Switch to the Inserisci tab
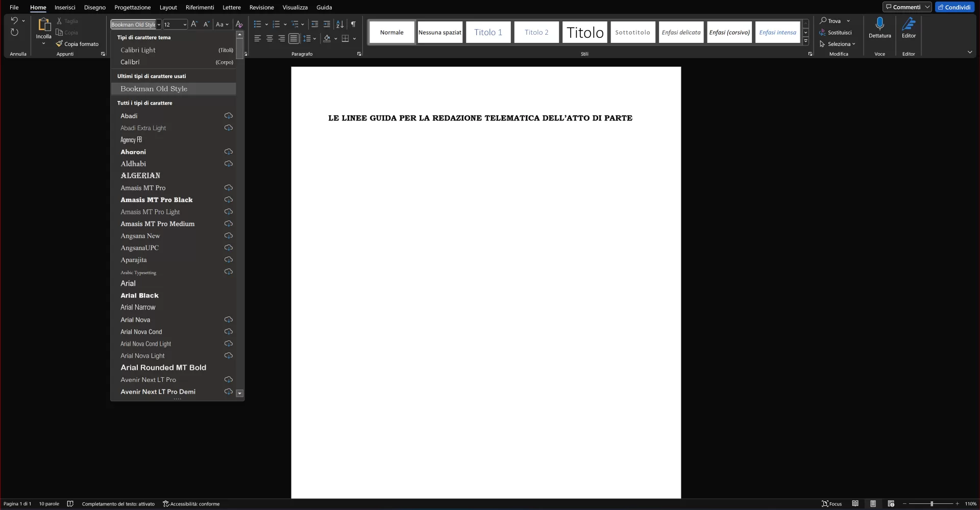Screen dimensions: 980x510 point(65,7)
